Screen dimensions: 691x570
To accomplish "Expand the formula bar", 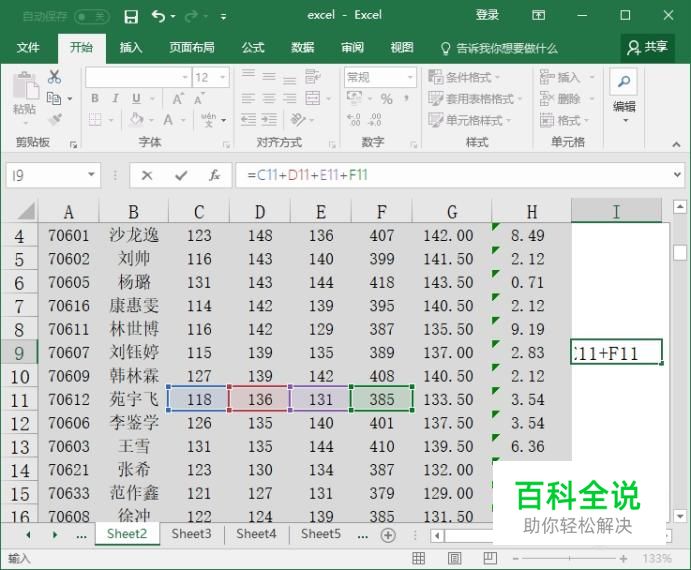I will pyautogui.click(x=677, y=175).
